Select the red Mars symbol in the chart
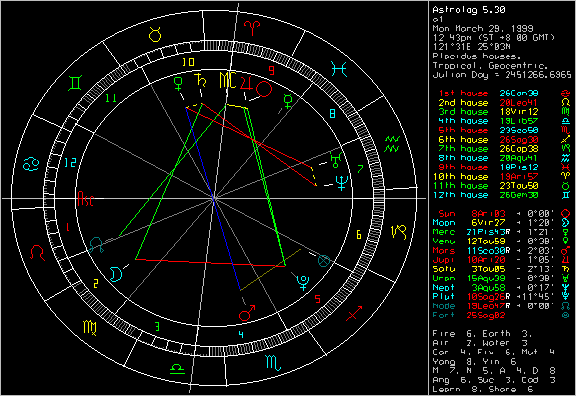This screenshot has height=396, width=576. (x=246, y=313)
